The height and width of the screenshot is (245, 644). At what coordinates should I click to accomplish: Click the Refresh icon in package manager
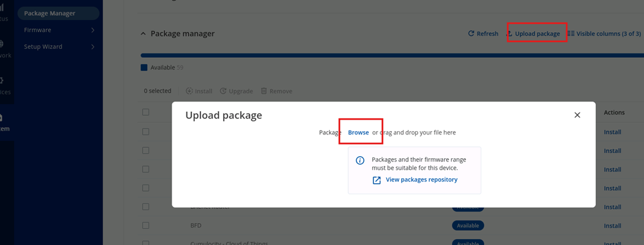pyautogui.click(x=471, y=33)
